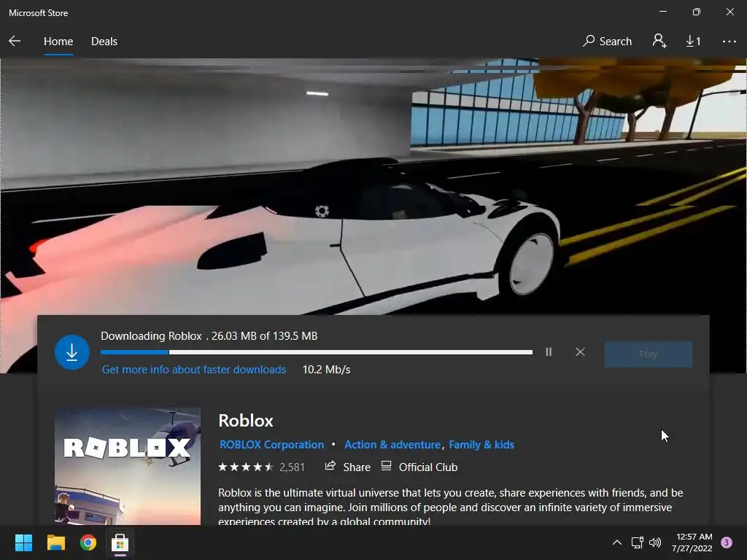Click the Roblox download progress bar
Viewport: 747px width, 560px height.
coord(317,352)
